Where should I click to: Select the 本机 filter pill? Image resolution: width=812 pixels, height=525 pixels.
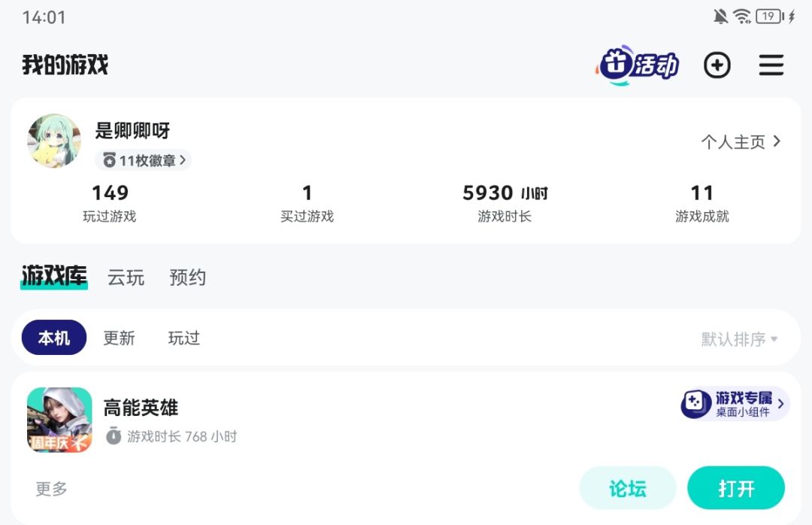(x=54, y=338)
